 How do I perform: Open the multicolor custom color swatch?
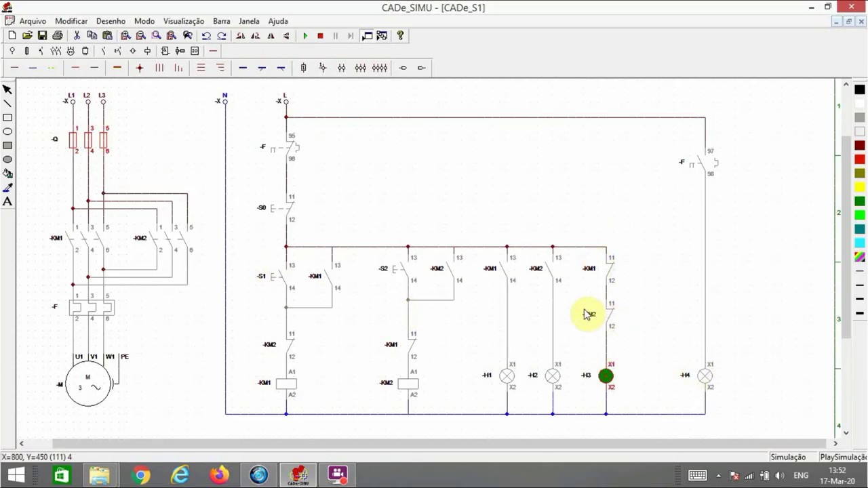click(860, 257)
